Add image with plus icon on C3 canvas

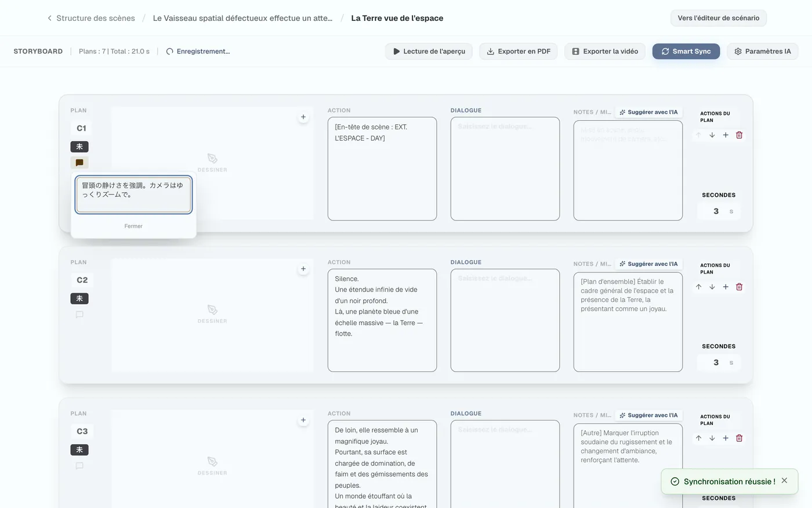pyautogui.click(x=303, y=420)
